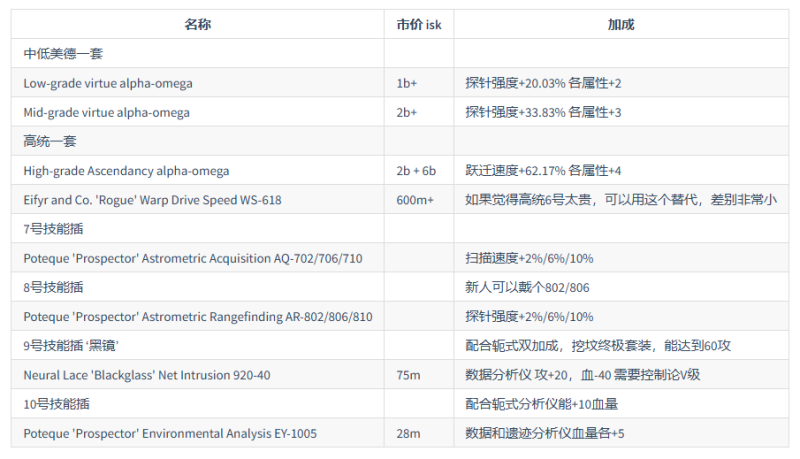Click the 市价 isk column header

point(418,24)
